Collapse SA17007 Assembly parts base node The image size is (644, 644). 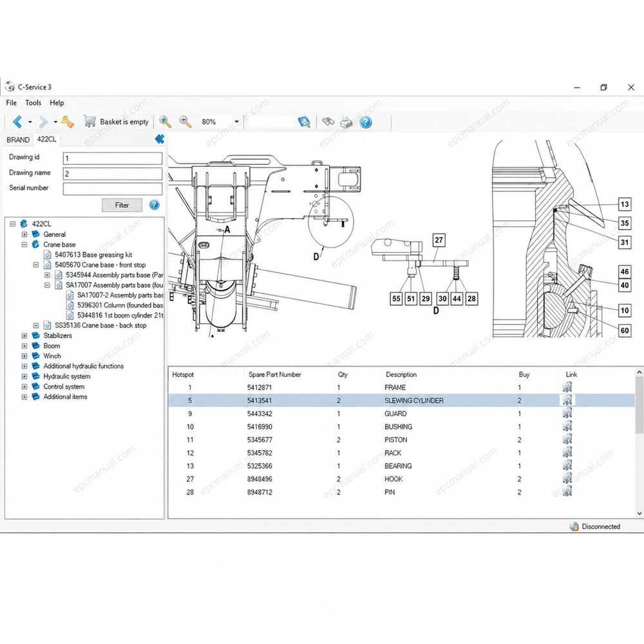[47, 285]
